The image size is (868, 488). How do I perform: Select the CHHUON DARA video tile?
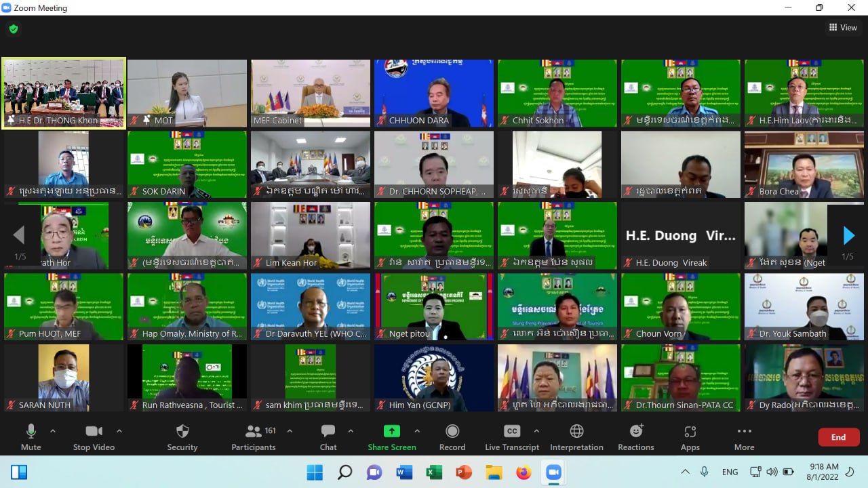434,93
